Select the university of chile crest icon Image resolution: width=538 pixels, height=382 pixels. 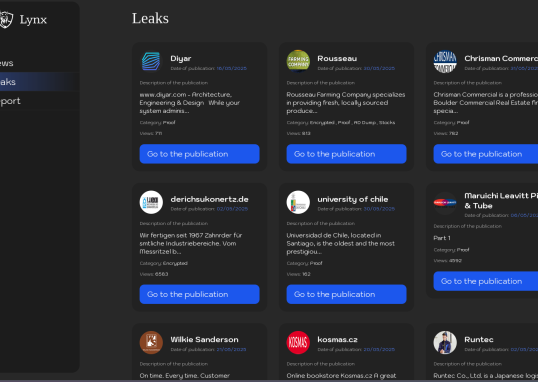pyautogui.click(x=298, y=202)
